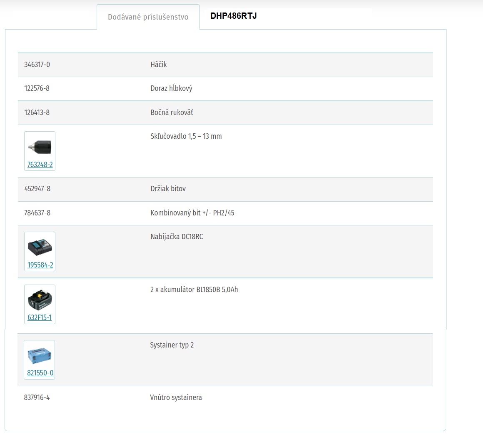Screen dimensions: 504x435
Task: Open part number link 763248-2
Action: [x=40, y=165]
